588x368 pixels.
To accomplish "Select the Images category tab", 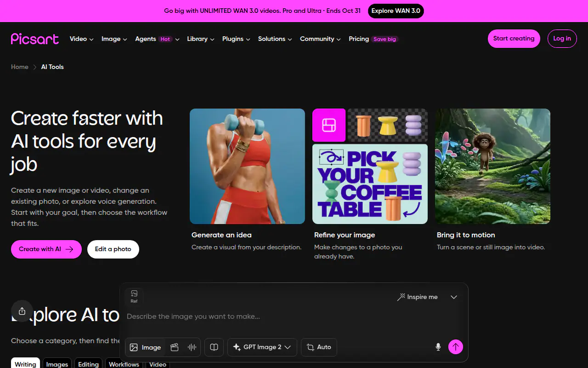I will [x=57, y=363].
